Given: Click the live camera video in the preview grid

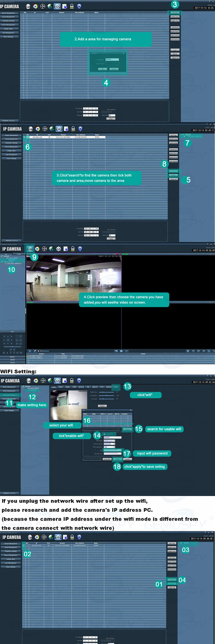Looking at the screenshot, I should click(74, 278).
